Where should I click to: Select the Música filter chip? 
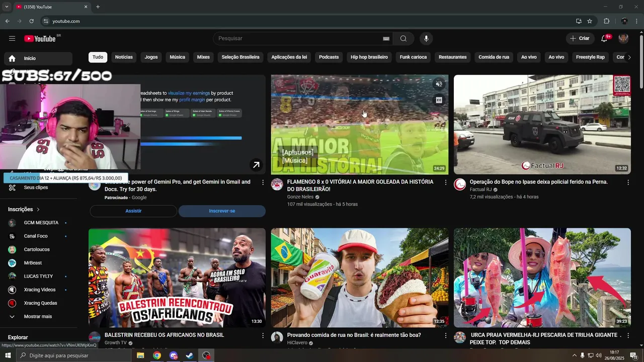point(177,57)
